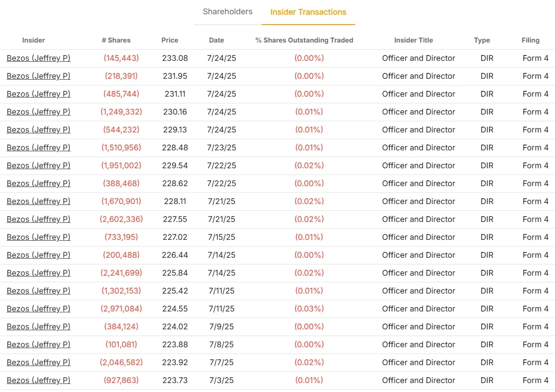Click the Date column header
The height and width of the screenshot is (392, 555).
(216, 40)
